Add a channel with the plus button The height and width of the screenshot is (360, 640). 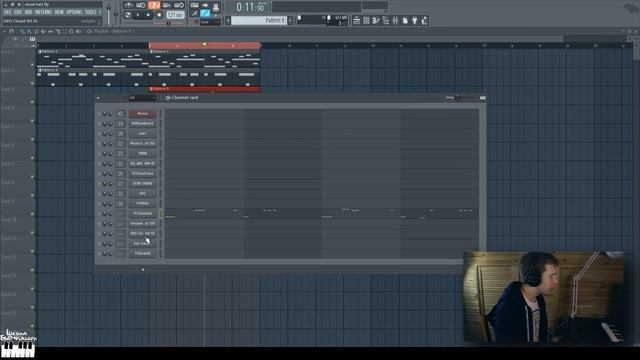[x=142, y=269]
